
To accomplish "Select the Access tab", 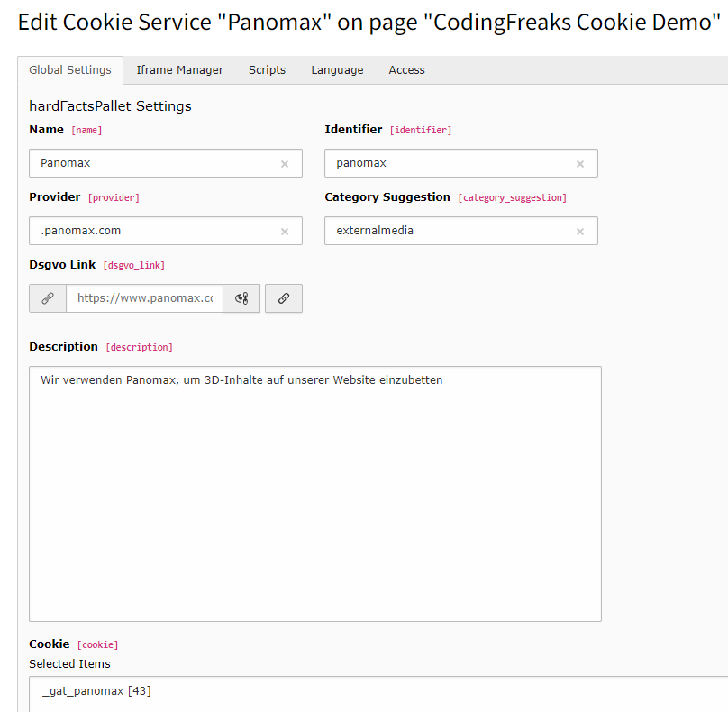I will pyautogui.click(x=406, y=70).
